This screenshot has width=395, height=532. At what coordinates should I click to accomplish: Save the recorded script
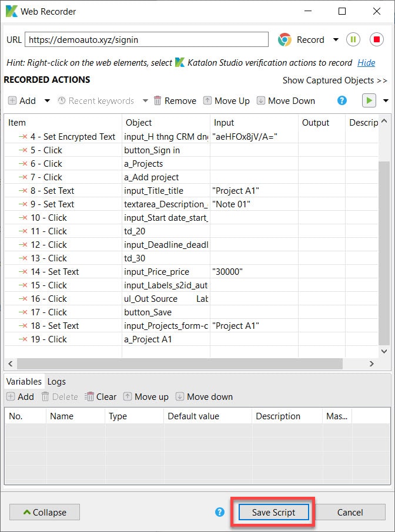tap(273, 512)
